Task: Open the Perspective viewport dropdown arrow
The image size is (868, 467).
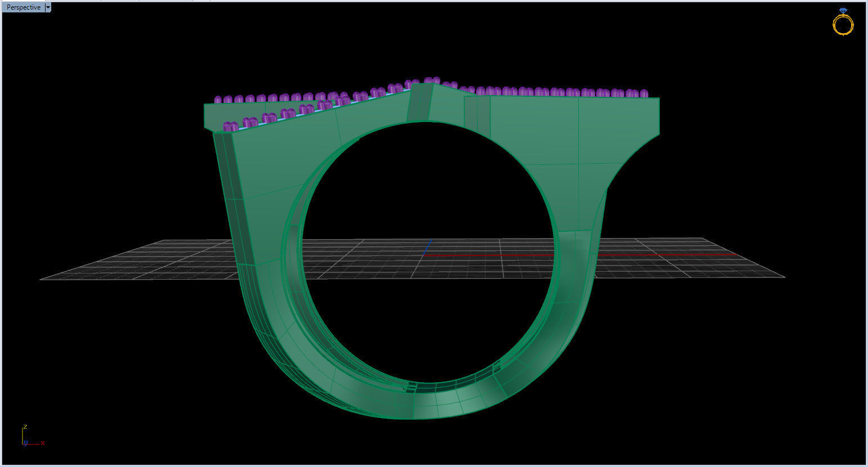Action: click(x=48, y=7)
